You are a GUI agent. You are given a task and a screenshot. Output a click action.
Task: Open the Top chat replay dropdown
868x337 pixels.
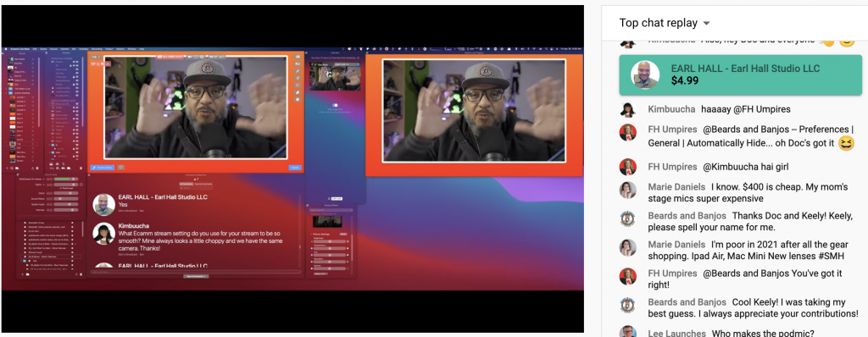[x=665, y=23]
